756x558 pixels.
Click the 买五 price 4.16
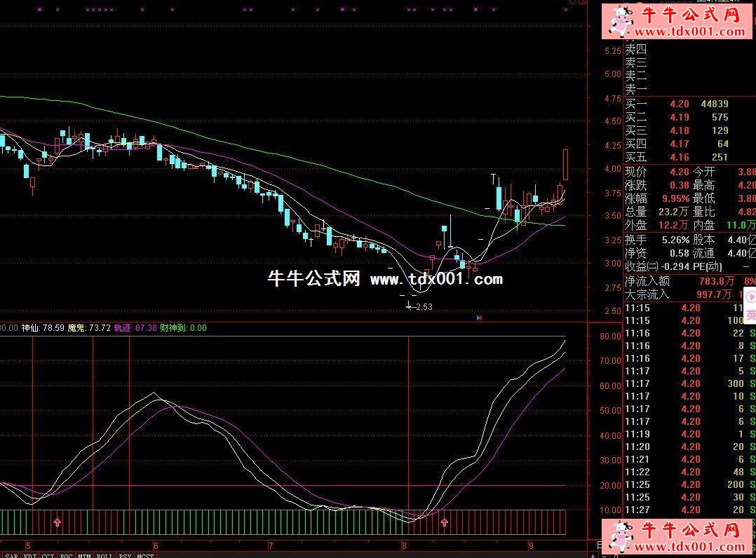pos(680,158)
